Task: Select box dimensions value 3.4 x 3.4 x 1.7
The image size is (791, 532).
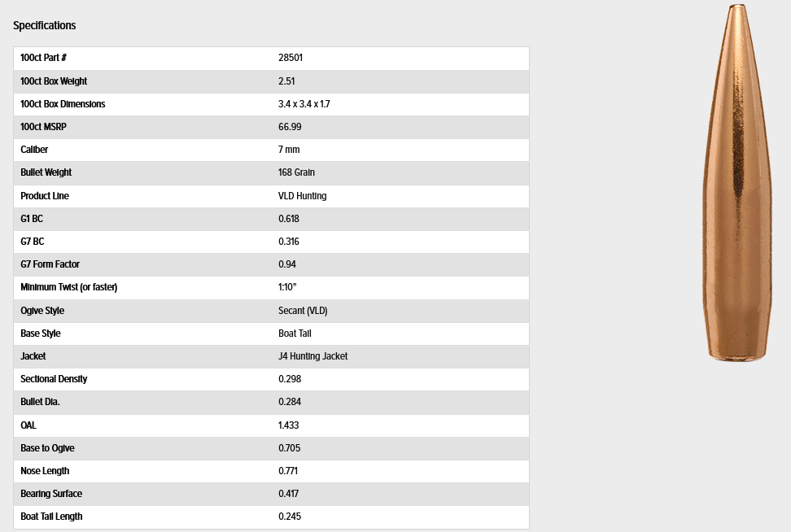Action: coord(304,104)
